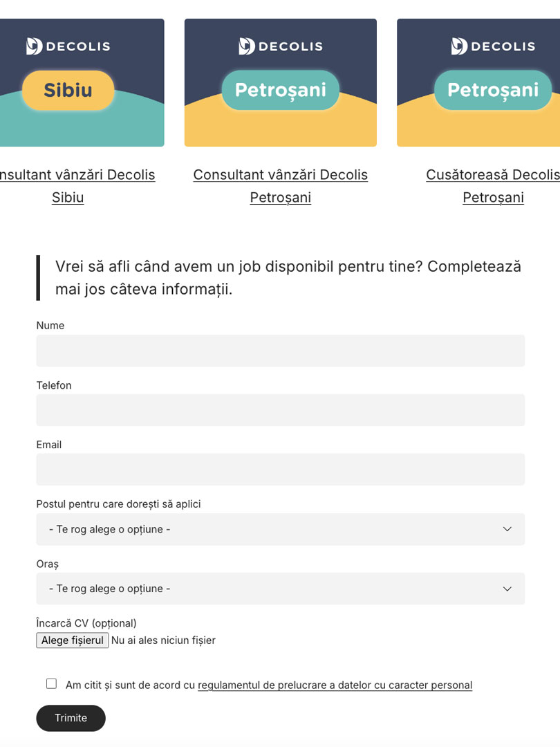Tick the data processing agreement checkbox
The height and width of the screenshot is (747, 560).
[51, 683]
